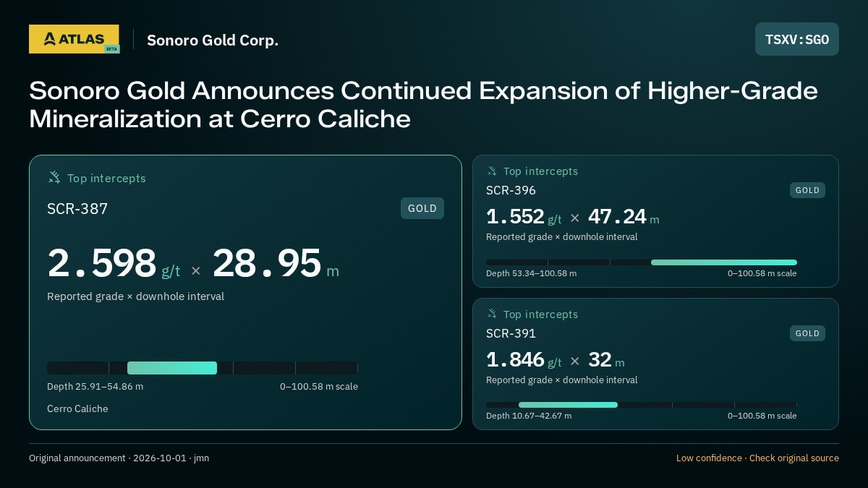
Task: Click the GOLD tag on SCR-396
Action: (x=807, y=190)
